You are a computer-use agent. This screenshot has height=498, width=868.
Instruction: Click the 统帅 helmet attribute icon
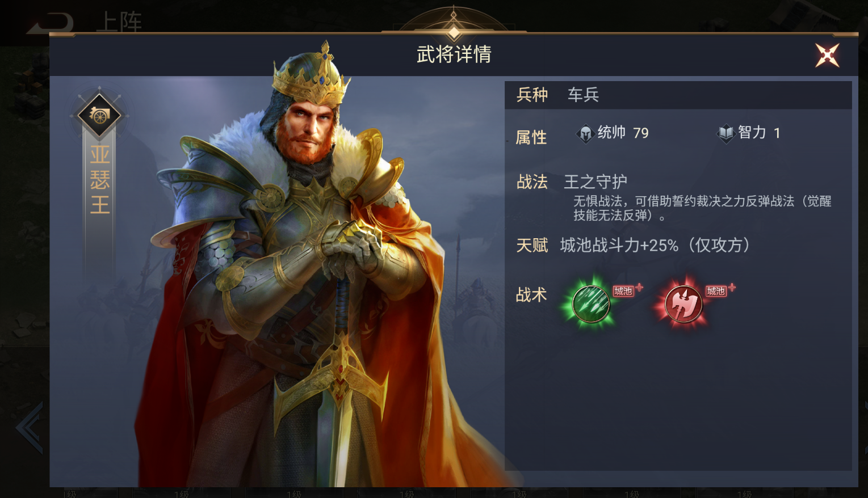click(x=585, y=134)
